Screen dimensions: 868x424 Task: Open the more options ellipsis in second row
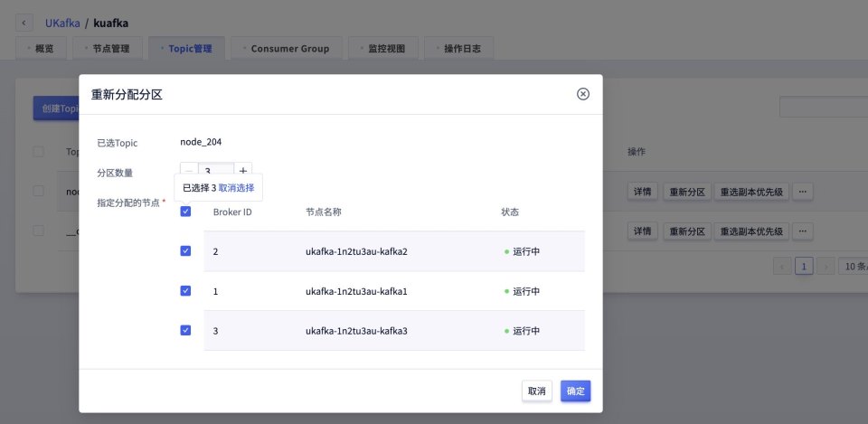coord(802,231)
